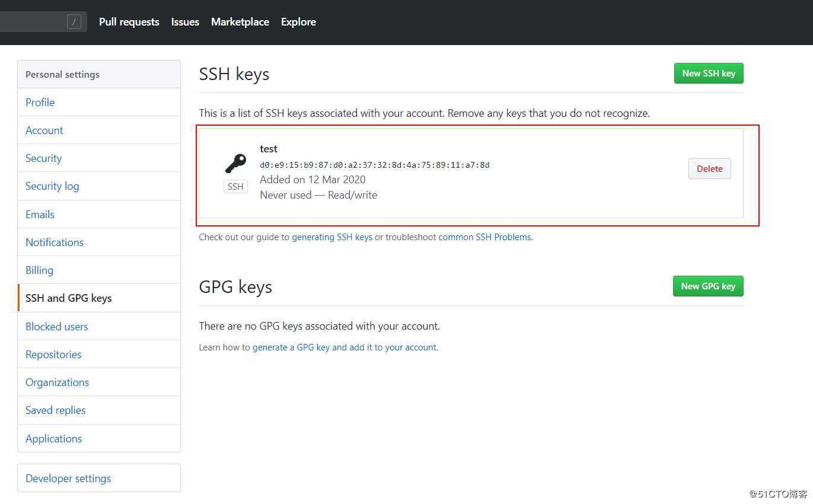813x504 pixels.
Task: Click the SSH badge under the key icon
Action: pyautogui.click(x=235, y=186)
